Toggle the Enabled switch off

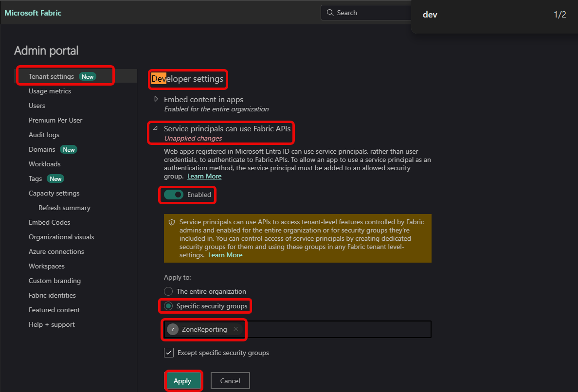174,195
